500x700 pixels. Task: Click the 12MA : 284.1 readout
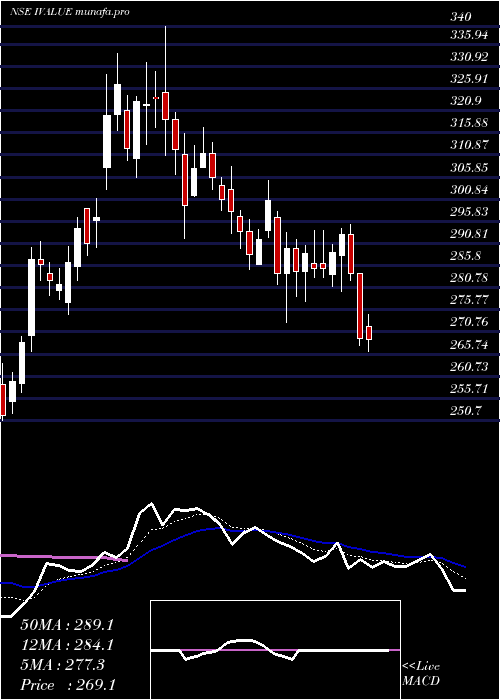click(x=67, y=645)
